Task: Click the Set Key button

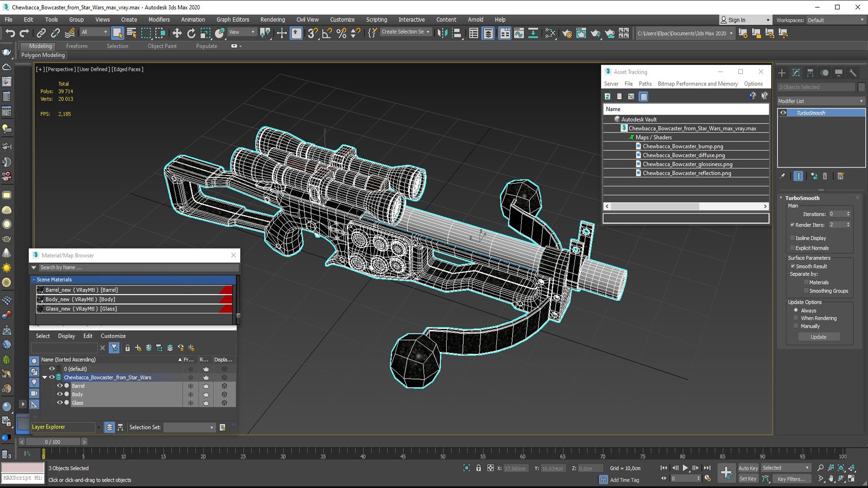Action: tap(748, 479)
